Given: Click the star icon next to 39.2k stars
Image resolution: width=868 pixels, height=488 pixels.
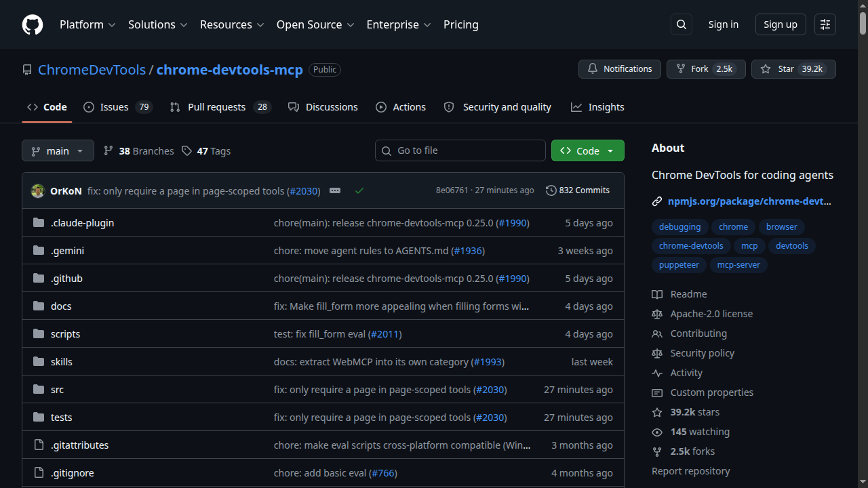Looking at the screenshot, I should click(657, 412).
